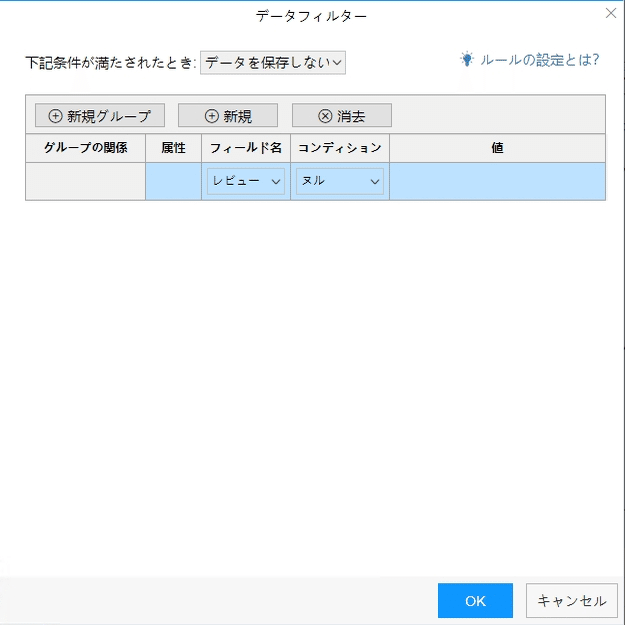Click the フィールド名 column header
The image size is (625, 625).
pyautogui.click(x=246, y=148)
